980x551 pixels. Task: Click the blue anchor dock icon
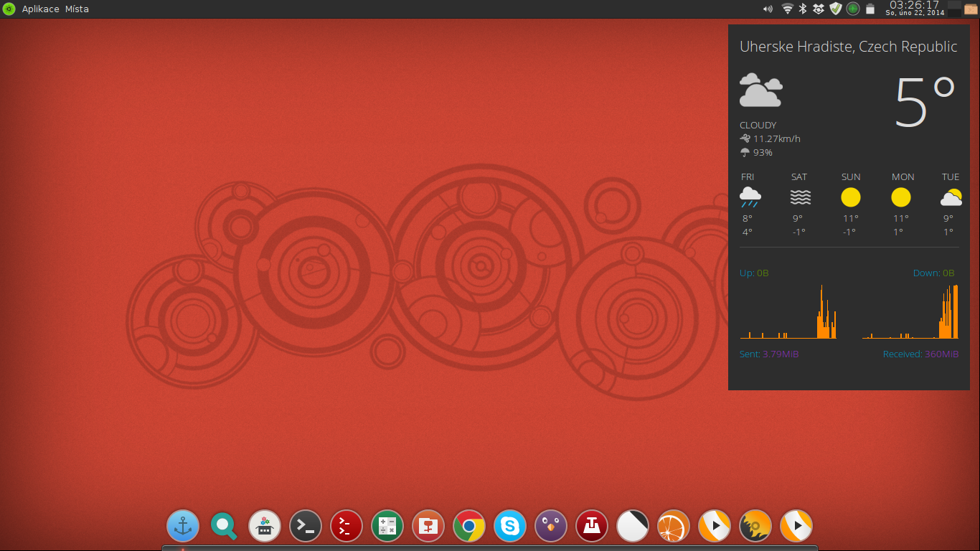183,527
